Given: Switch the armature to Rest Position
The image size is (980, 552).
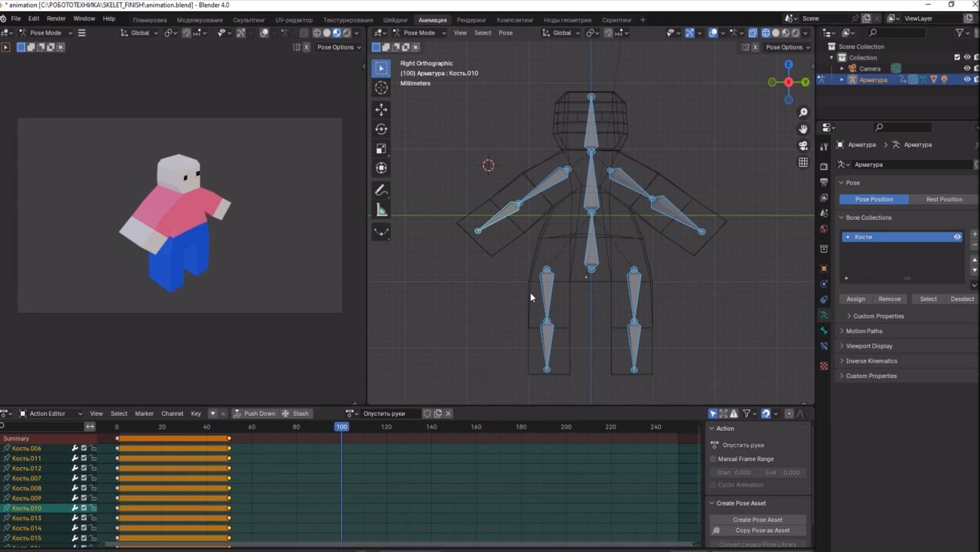Looking at the screenshot, I should [x=944, y=199].
